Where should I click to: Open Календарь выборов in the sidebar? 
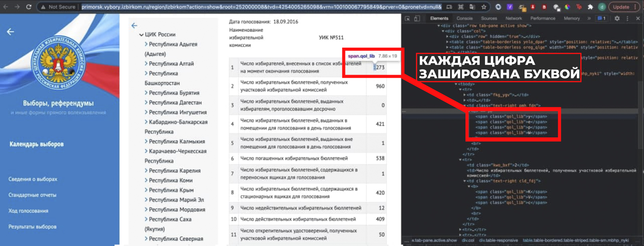coord(37,144)
